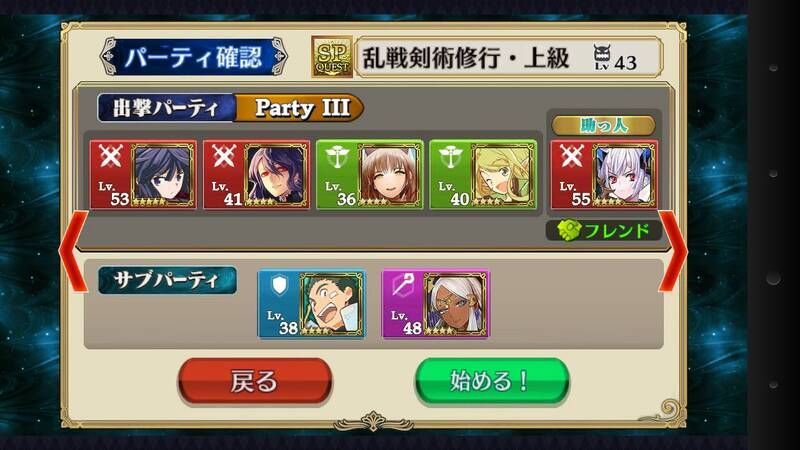Viewport: 800px width, 450px height.
Task: Select the level 53 dark-haired swordsman portrait
Action: click(143, 175)
